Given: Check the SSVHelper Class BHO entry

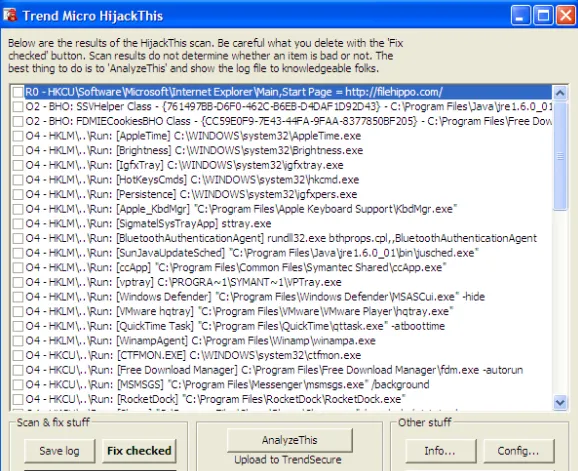Looking at the screenshot, I should [18, 107].
